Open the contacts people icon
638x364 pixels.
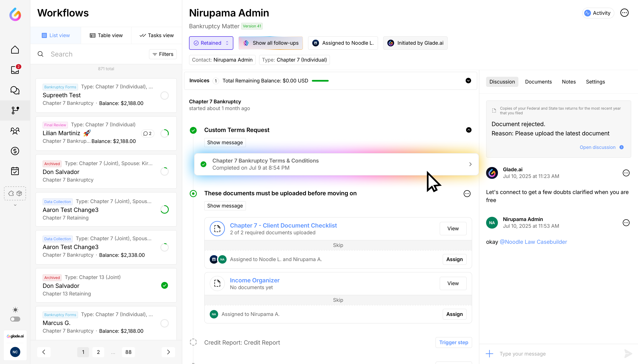click(15, 131)
